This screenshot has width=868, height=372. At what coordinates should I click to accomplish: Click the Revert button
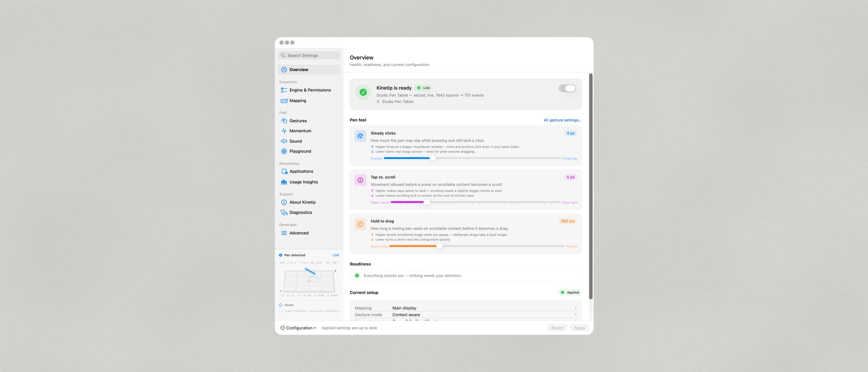tap(557, 328)
